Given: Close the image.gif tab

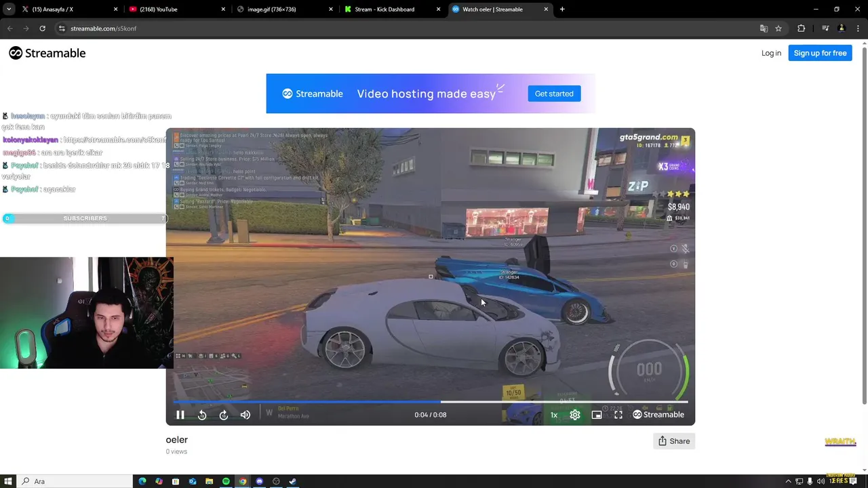Looking at the screenshot, I should [x=331, y=9].
